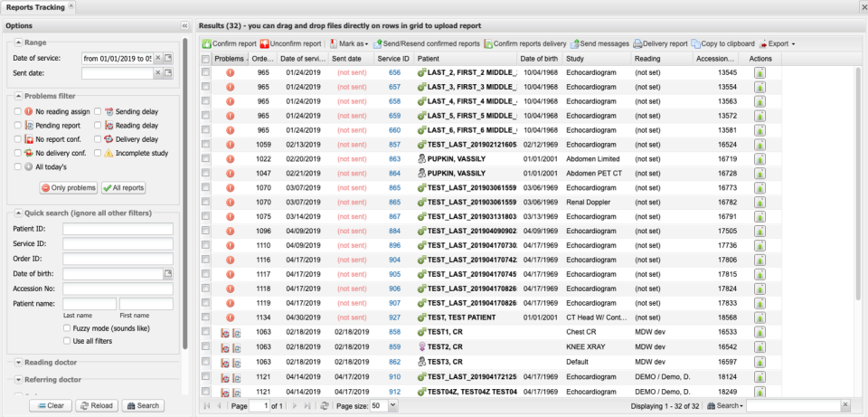The width and height of the screenshot is (868, 417).
Task: Enable Sending delay filter checkbox
Action: click(x=98, y=111)
